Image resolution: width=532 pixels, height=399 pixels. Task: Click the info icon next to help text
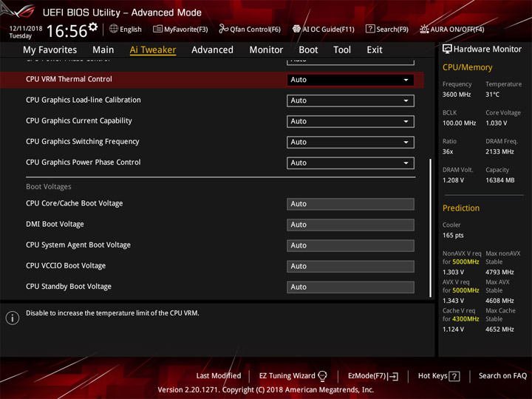pyautogui.click(x=13, y=318)
